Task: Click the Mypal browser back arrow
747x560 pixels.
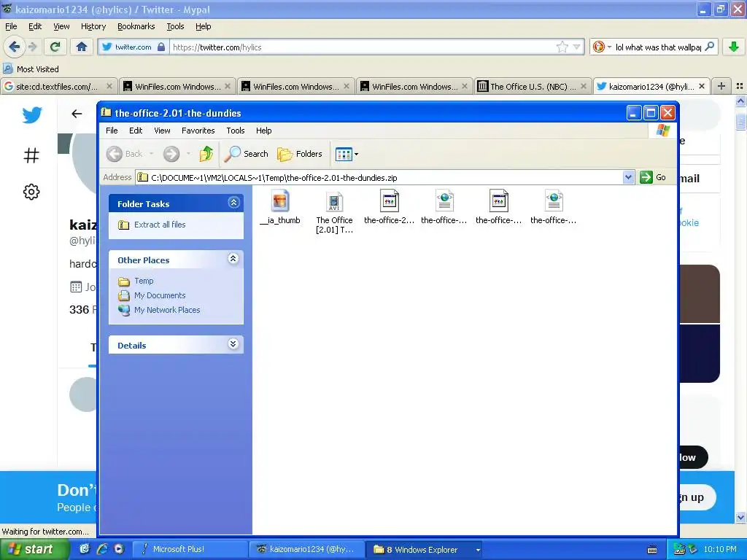Action: click(x=14, y=47)
